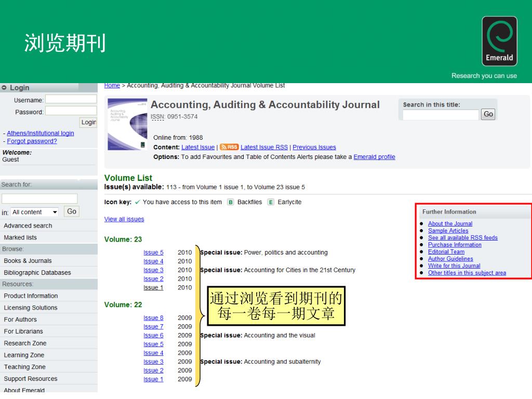Open the Learning Zone
The width and height of the screenshot is (532, 399).
[x=24, y=355]
